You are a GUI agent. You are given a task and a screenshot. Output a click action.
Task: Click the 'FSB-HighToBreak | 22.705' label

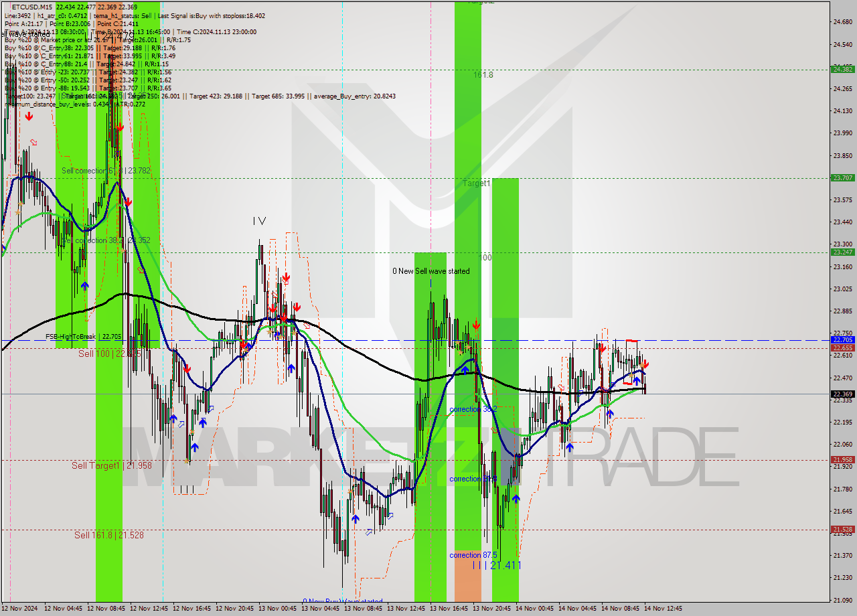tap(84, 337)
